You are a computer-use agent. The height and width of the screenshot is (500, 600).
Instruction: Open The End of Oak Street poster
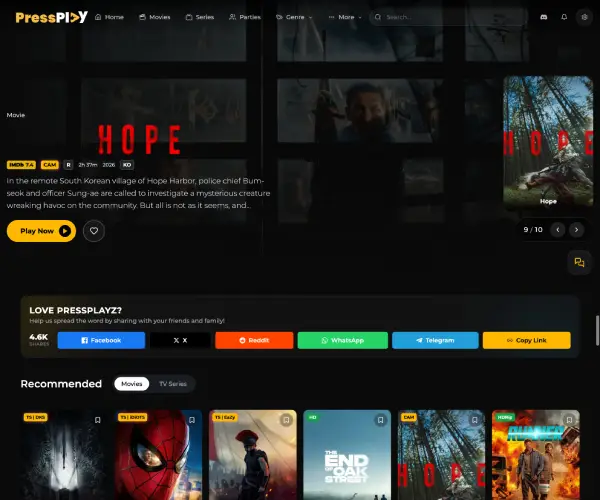point(347,457)
